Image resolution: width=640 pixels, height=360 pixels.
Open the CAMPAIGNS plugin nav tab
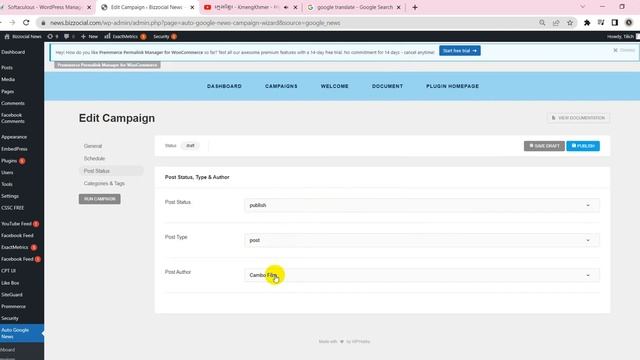click(x=281, y=86)
